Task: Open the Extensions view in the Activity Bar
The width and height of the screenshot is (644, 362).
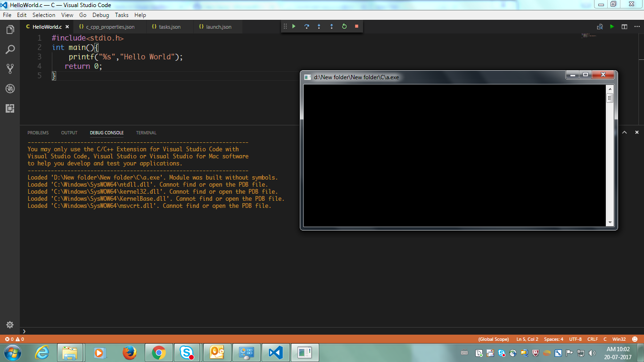Action: pos(10,108)
